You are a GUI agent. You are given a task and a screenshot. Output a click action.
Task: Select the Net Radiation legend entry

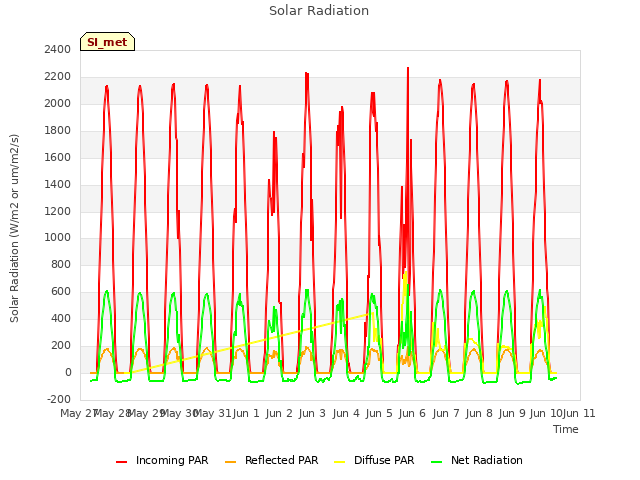pyautogui.click(x=477, y=460)
